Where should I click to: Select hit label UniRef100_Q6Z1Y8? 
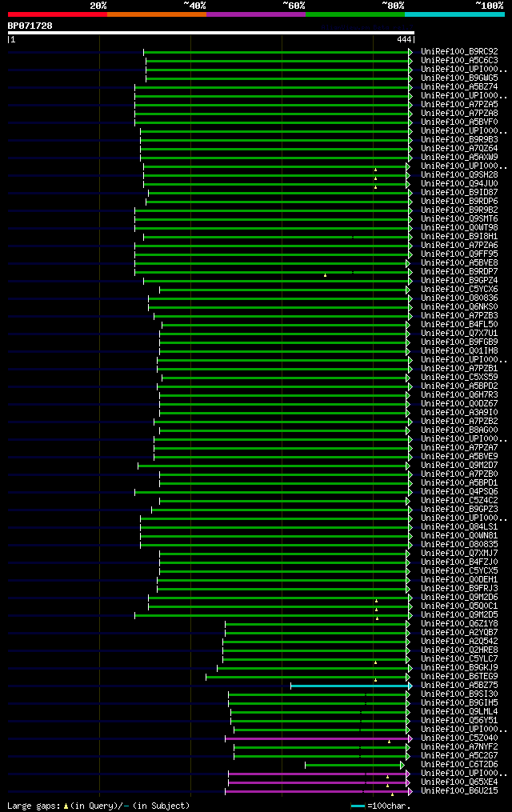click(459, 624)
